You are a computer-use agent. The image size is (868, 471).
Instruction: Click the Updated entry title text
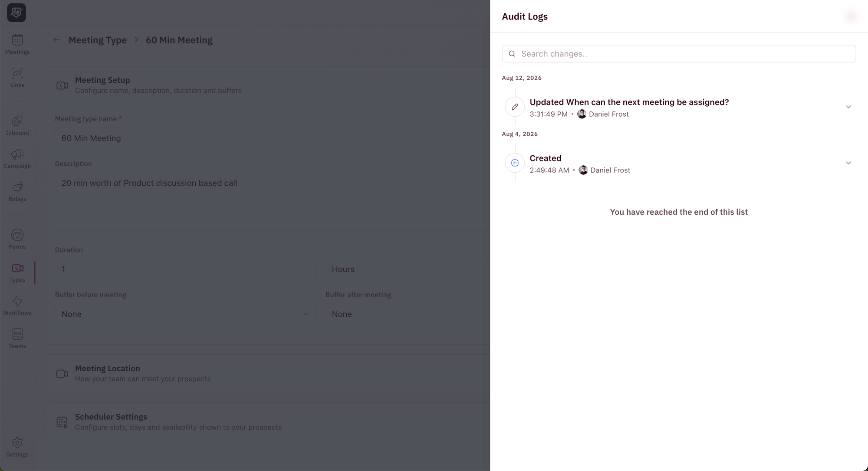(x=629, y=102)
